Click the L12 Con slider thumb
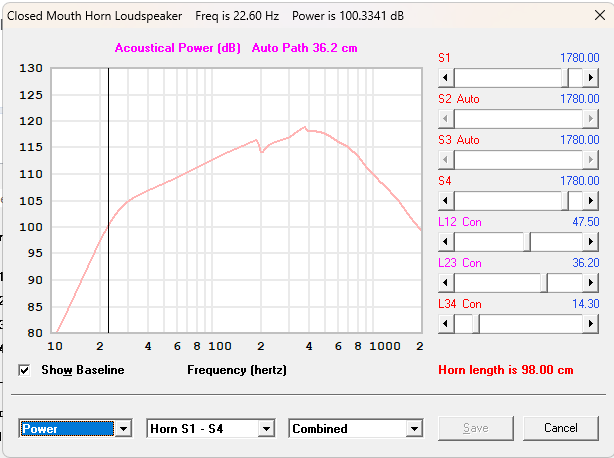 (x=527, y=242)
